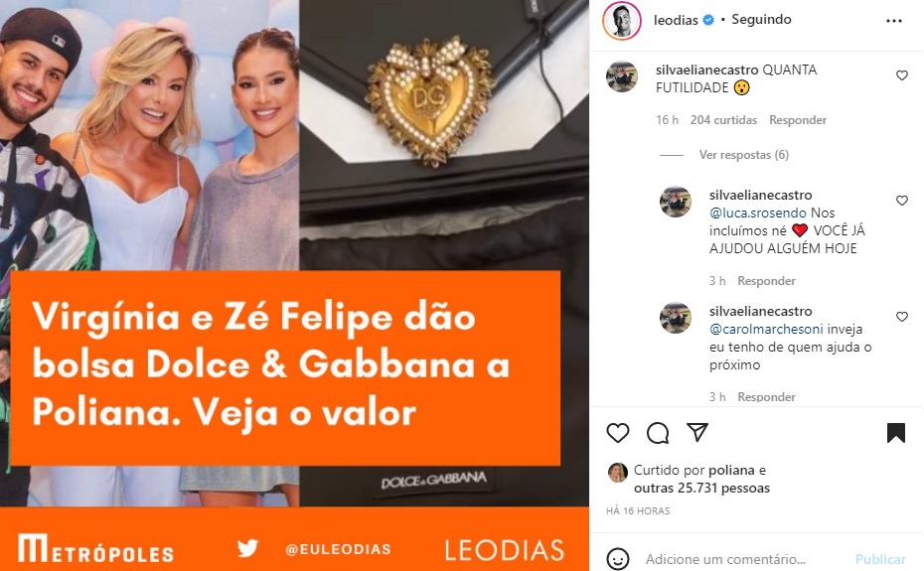
Task: Share the post with the paper plane icon
Action: (x=697, y=433)
